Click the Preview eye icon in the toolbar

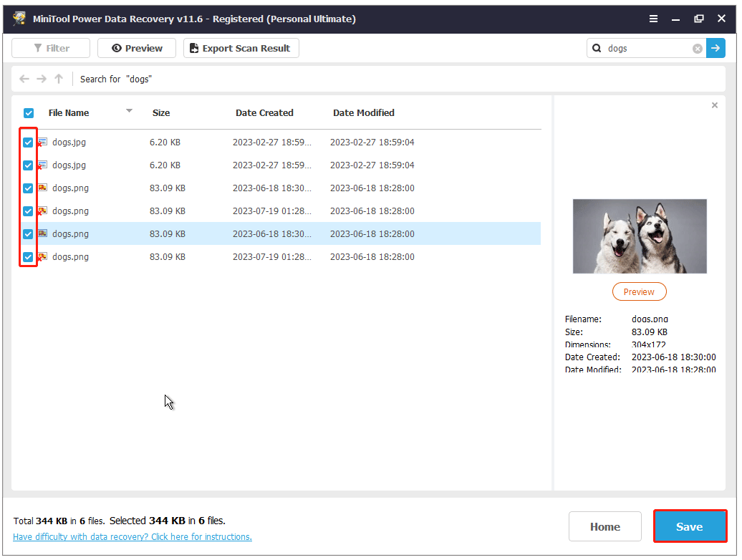116,48
